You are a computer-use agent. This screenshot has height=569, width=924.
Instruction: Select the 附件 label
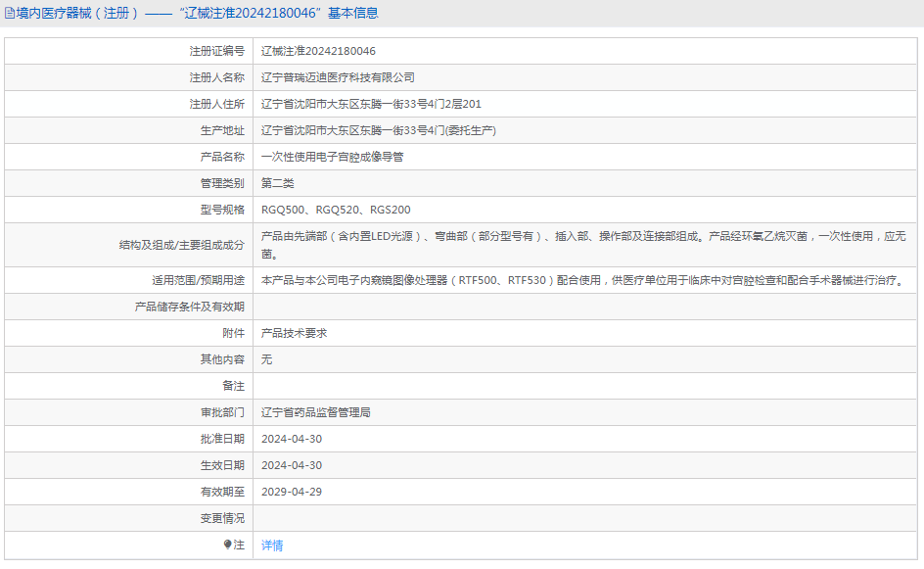tap(233, 334)
